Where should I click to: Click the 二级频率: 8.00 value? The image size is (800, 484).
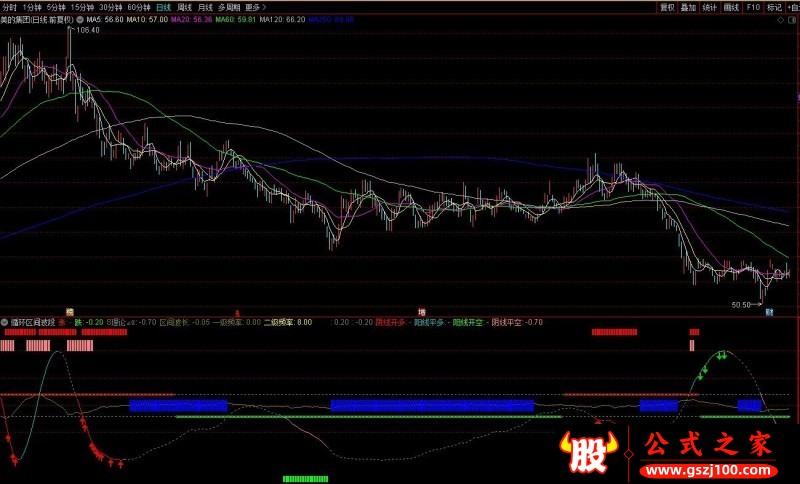(x=287, y=322)
